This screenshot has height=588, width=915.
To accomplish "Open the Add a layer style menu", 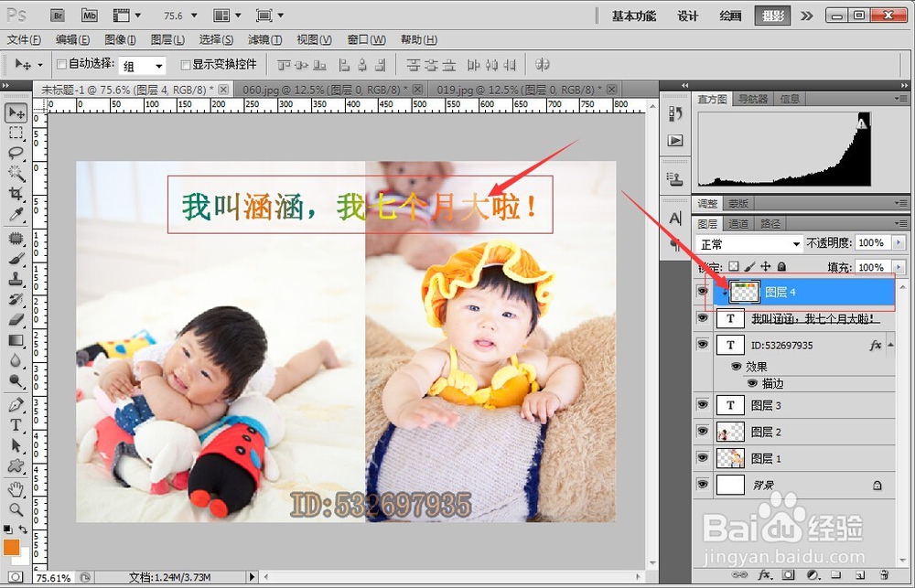I will point(765,574).
